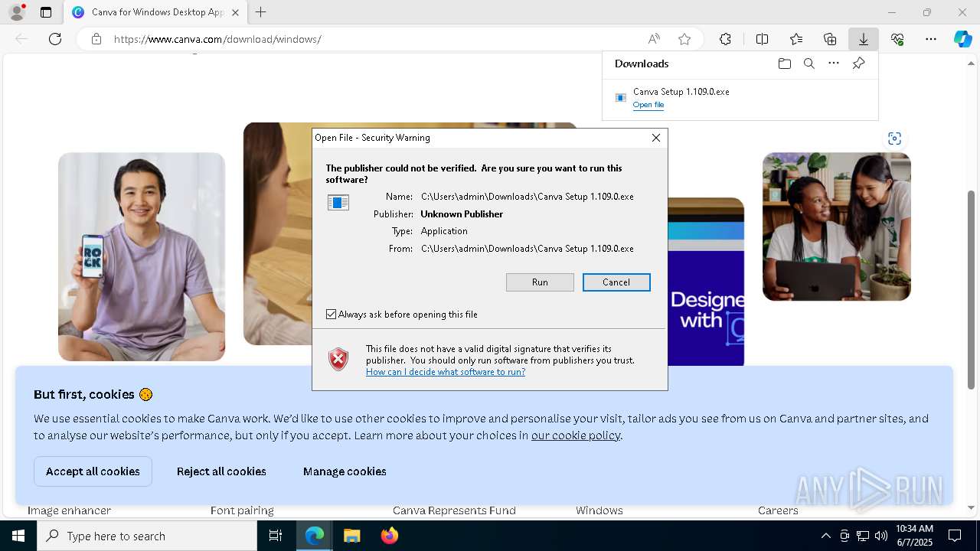This screenshot has width=980, height=551.
Task: Open Canva Represents Fund footer link
Action: [x=454, y=510]
